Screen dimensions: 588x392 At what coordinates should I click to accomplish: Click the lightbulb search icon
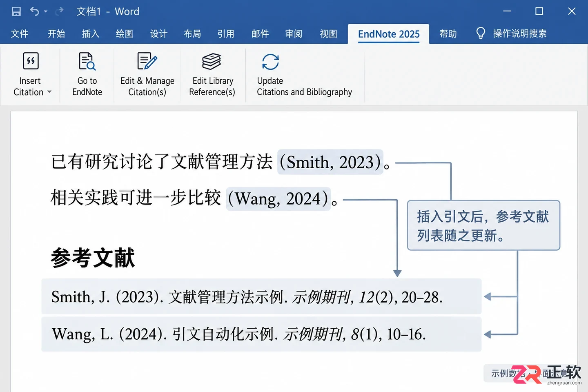481,33
